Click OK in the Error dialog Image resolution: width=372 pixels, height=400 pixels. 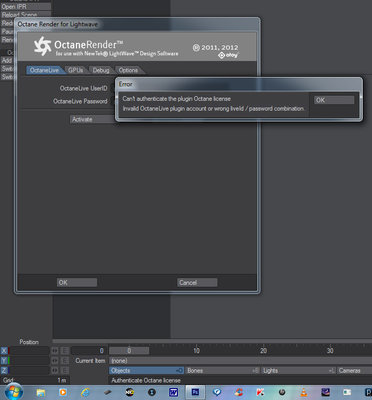click(x=334, y=100)
